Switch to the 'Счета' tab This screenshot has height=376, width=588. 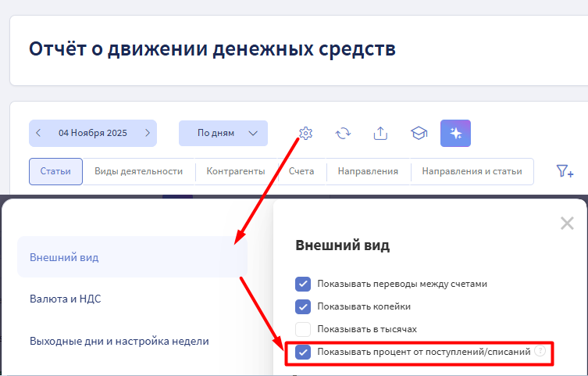pos(301,171)
